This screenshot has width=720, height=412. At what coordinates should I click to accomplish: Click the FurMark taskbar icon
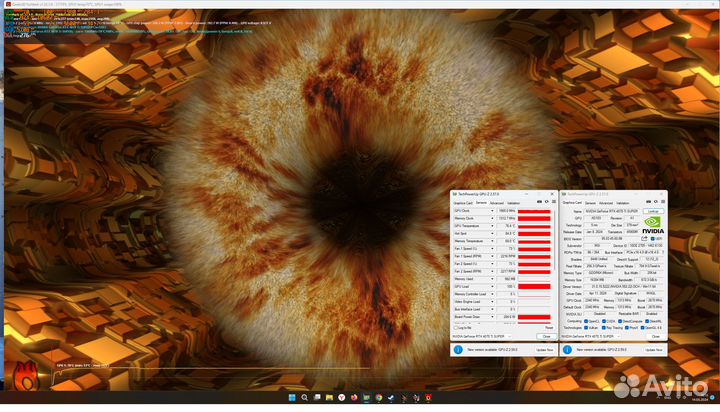tap(428, 397)
